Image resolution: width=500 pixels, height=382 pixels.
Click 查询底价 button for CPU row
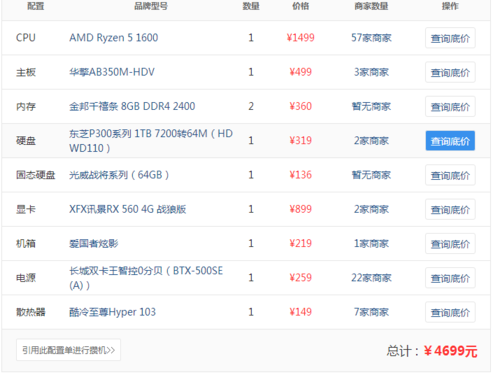pyautogui.click(x=450, y=38)
